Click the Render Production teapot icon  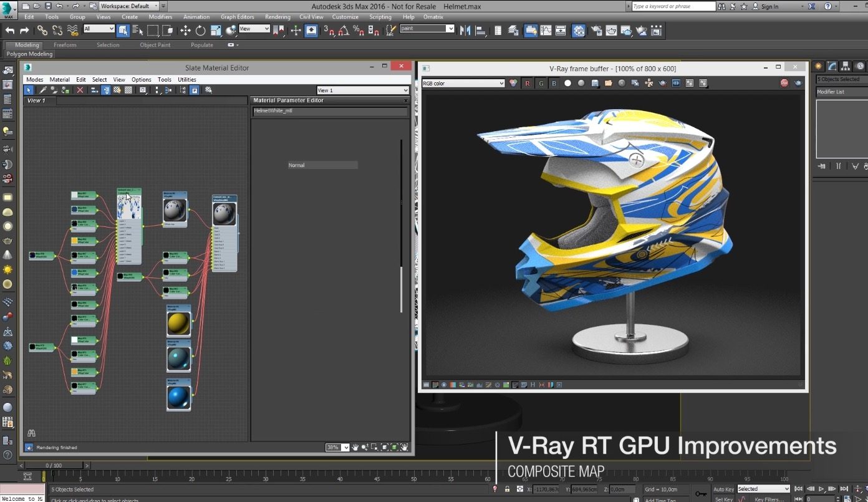[627, 30]
